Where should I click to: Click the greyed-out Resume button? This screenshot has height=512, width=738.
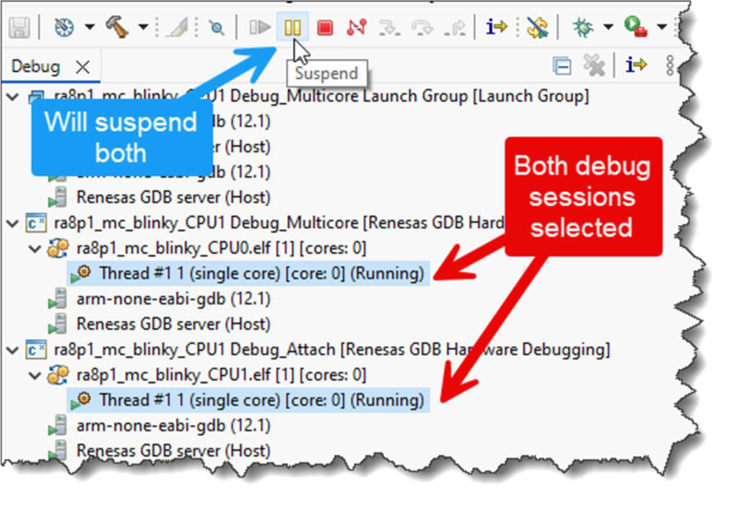click(259, 27)
